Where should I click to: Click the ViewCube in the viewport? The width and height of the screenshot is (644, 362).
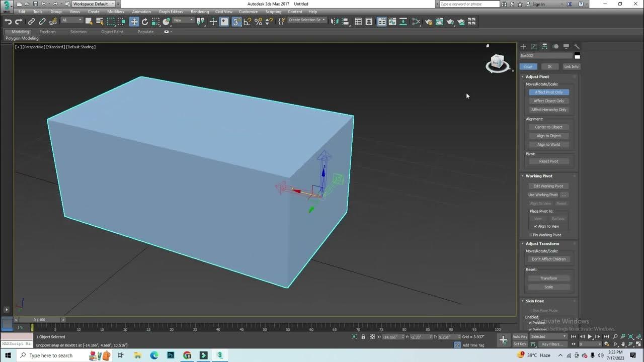497,63
